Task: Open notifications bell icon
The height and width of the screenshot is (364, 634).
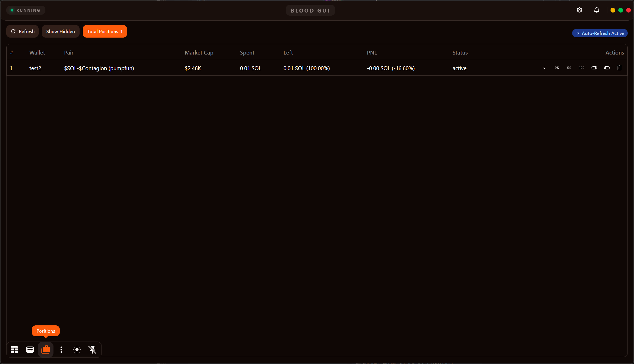Action: pyautogui.click(x=597, y=10)
